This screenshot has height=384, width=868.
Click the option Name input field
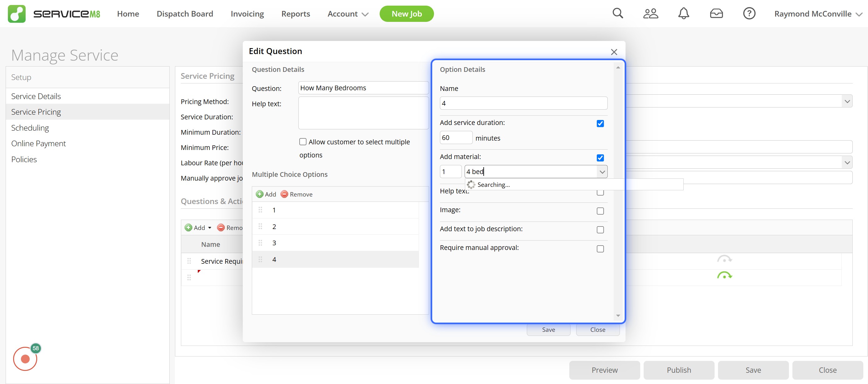pyautogui.click(x=523, y=103)
